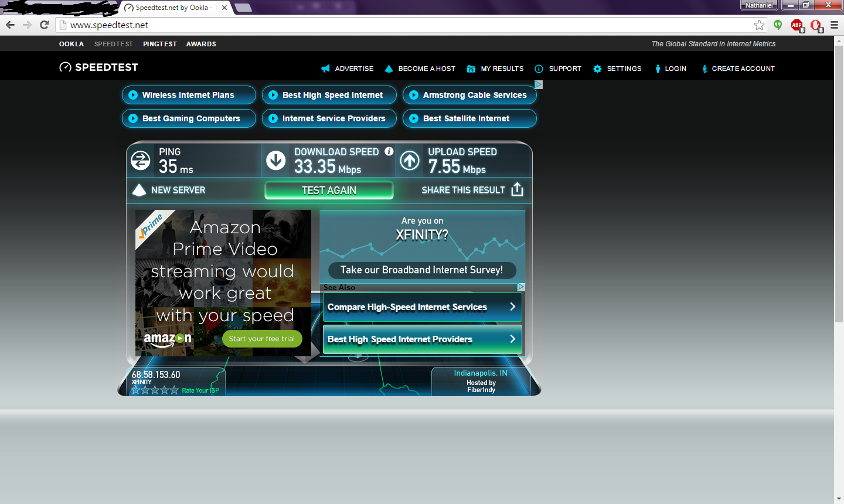
Task: Start test with TEST AGAIN button
Action: pyautogui.click(x=329, y=190)
